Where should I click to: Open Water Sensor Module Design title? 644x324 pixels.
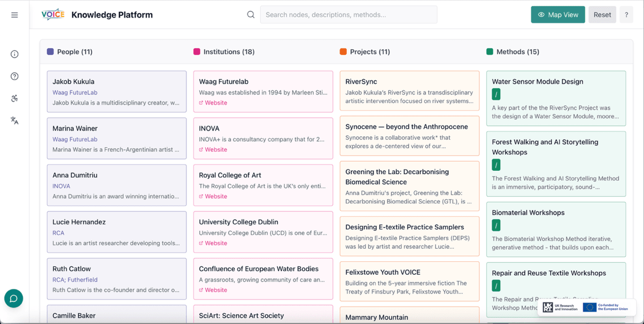tap(537, 81)
